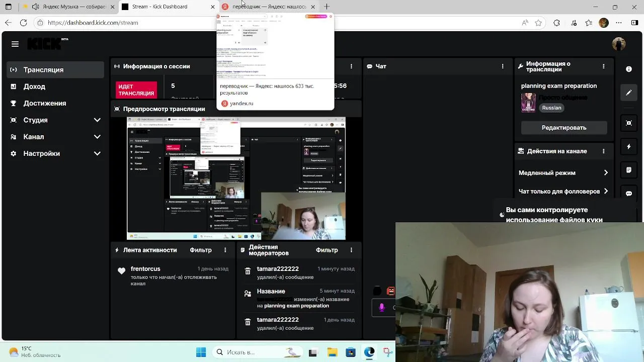The image size is (644, 362).
Task: Open options menu for Действия модераторов
Action: tap(351, 250)
